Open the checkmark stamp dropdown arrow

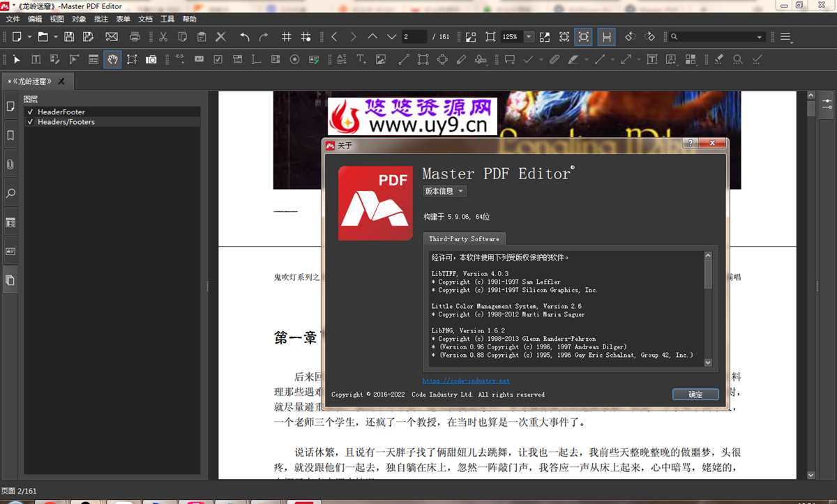(541, 61)
